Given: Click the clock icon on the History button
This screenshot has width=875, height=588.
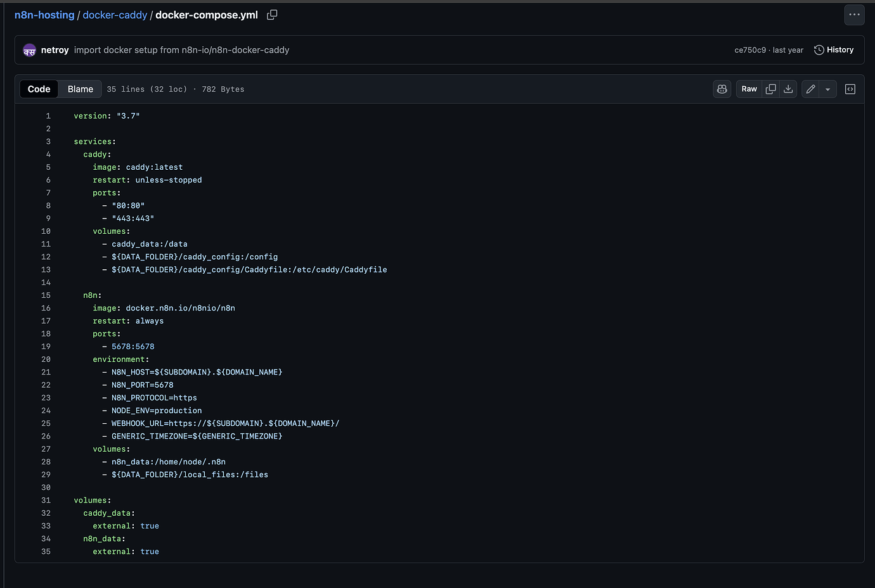Looking at the screenshot, I should click(x=819, y=49).
